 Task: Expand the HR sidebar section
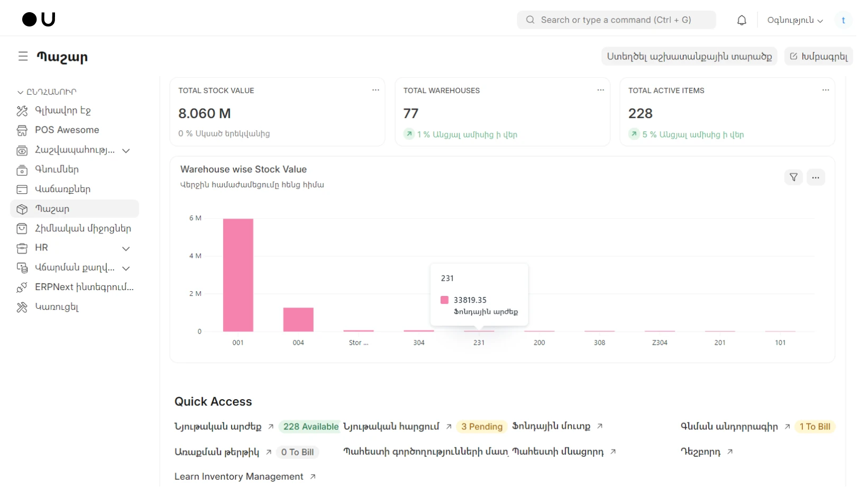tap(126, 248)
